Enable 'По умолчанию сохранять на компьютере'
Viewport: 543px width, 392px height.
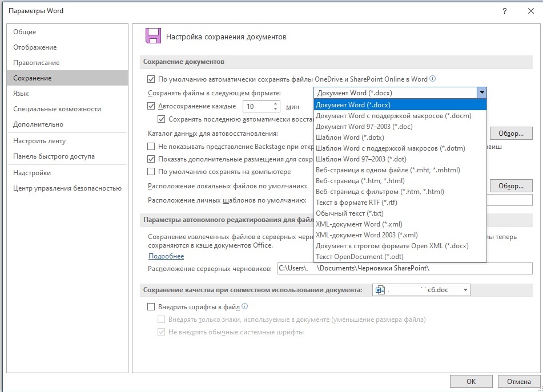click(151, 172)
